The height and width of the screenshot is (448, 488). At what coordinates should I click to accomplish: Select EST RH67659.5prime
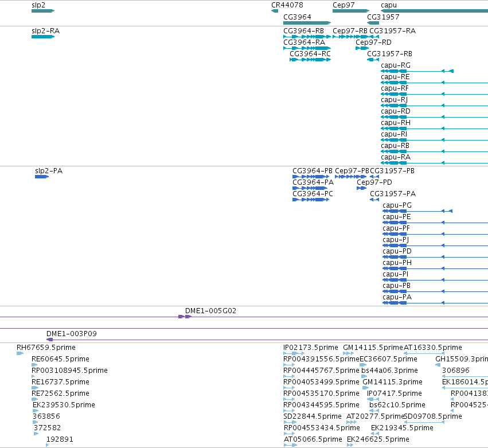(x=20, y=353)
